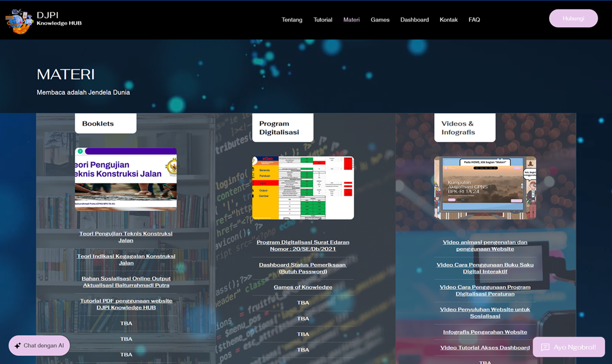The height and width of the screenshot is (364, 612).
Task: Open Program Digitalisasi Surat Edaran link
Action: pos(303,245)
